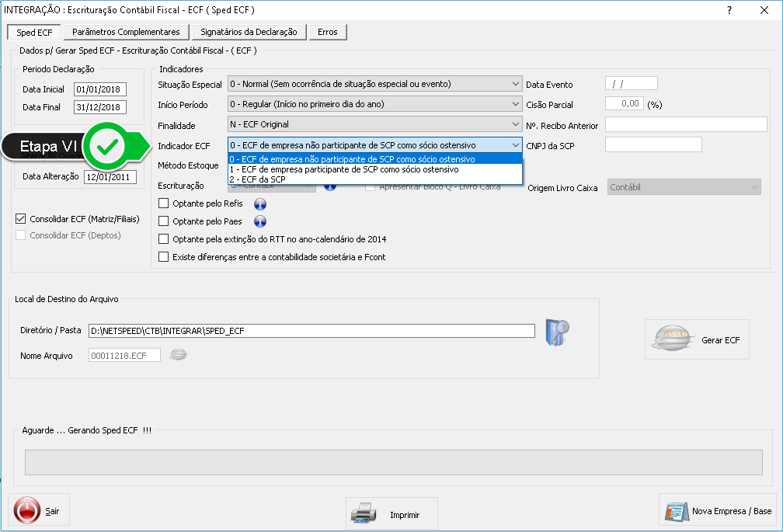Open the help question mark in title bar
This screenshot has height=532, width=783.
click(729, 10)
